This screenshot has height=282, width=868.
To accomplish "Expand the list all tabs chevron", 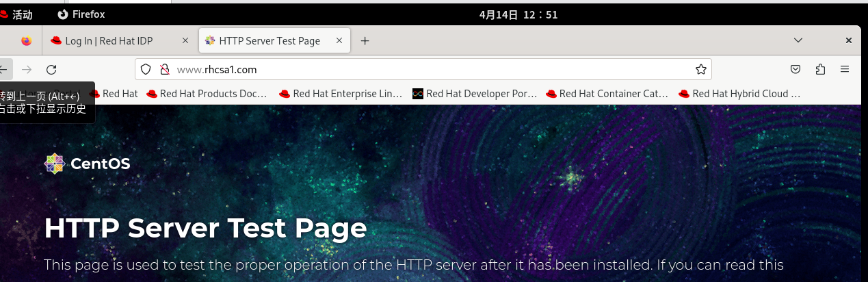I will click(x=798, y=41).
